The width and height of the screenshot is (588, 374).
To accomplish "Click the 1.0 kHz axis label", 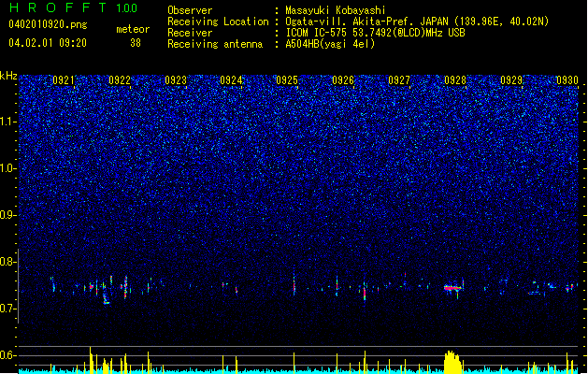I will pos(8,168).
